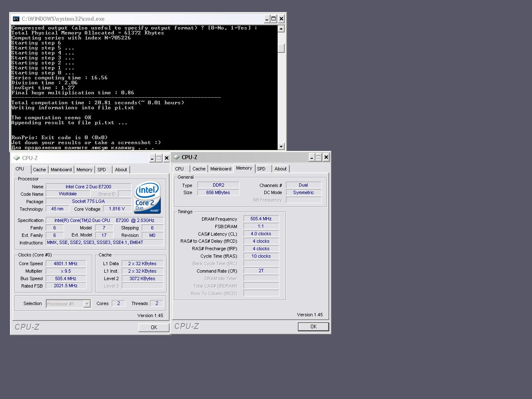Close the right CPU-Z window
This screenshot has height=399, width=532.
click(x=326, y=157)
